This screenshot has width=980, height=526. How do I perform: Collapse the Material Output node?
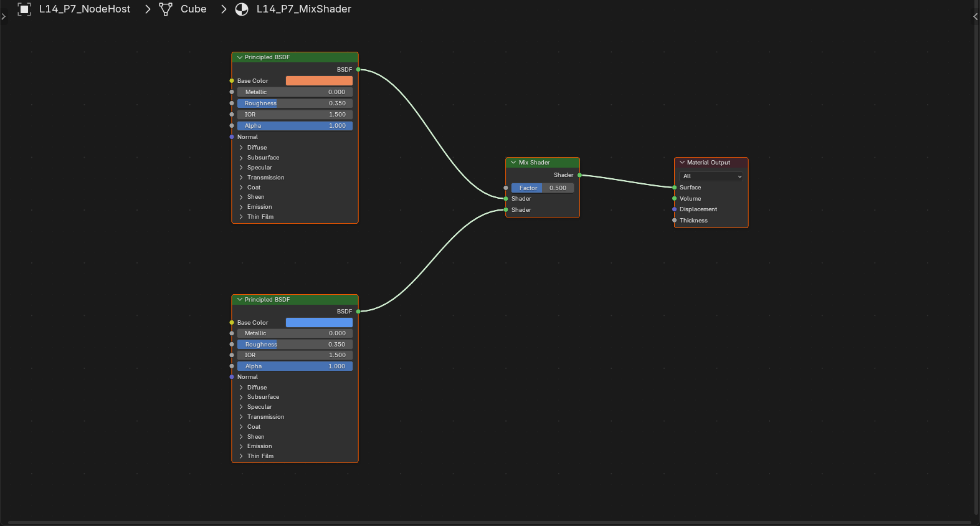[682, 163]
